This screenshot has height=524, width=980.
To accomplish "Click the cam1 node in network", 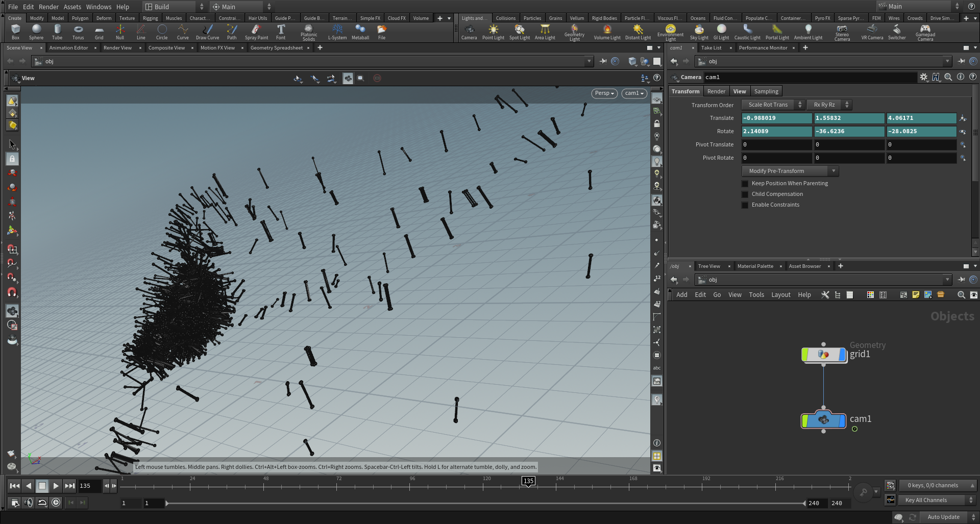I will (823, 420).
